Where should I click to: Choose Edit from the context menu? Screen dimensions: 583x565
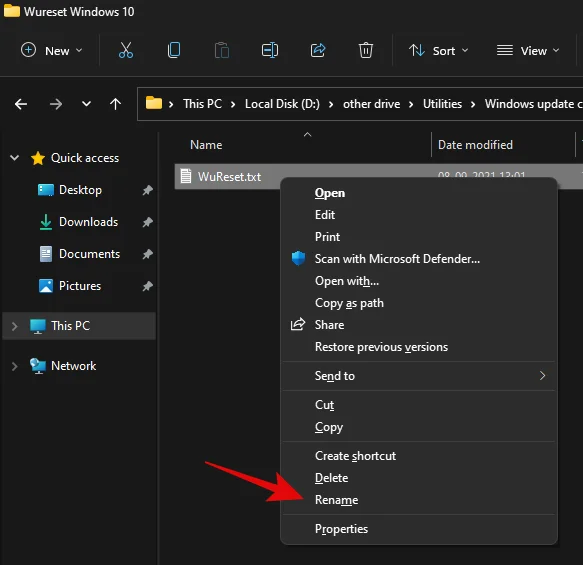tap(418, 215)
